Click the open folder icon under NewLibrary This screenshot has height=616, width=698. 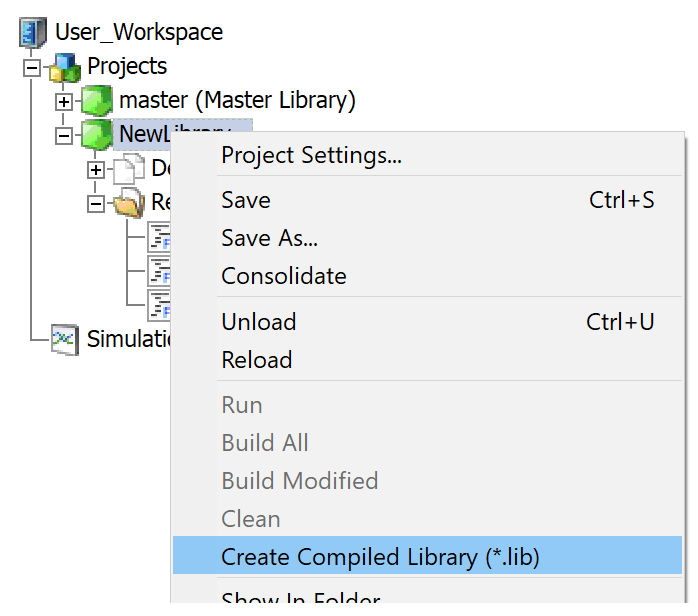pyautogui.click(x=129, y=203)
